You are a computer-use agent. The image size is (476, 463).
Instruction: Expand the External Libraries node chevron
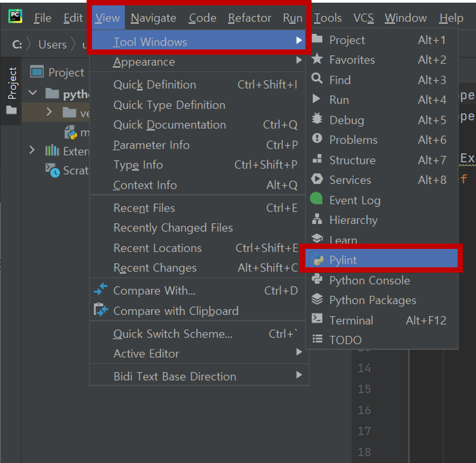click(x=32, y=150)
